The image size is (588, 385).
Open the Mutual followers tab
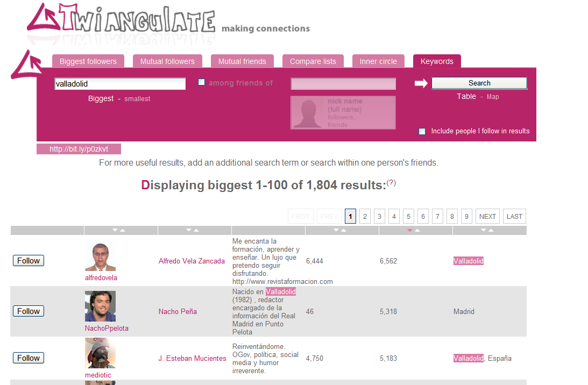(167, 61)
